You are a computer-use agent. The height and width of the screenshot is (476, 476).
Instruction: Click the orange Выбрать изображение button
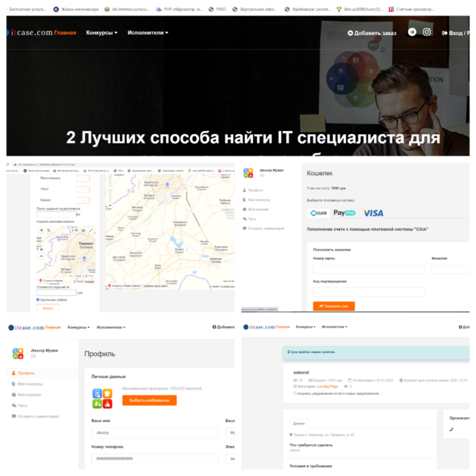click(x=149, y=400)
